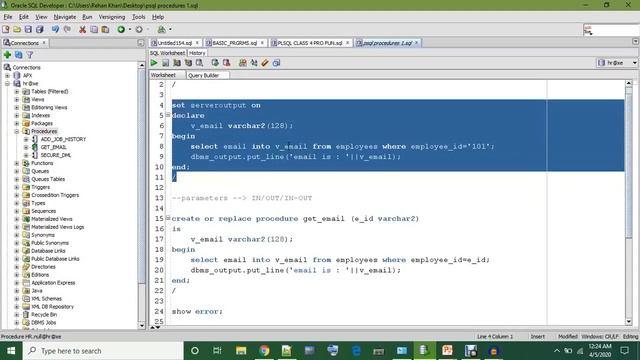640x360 pixels.
Task: Click the Undo icon
Action: click(x=56, y=29)
